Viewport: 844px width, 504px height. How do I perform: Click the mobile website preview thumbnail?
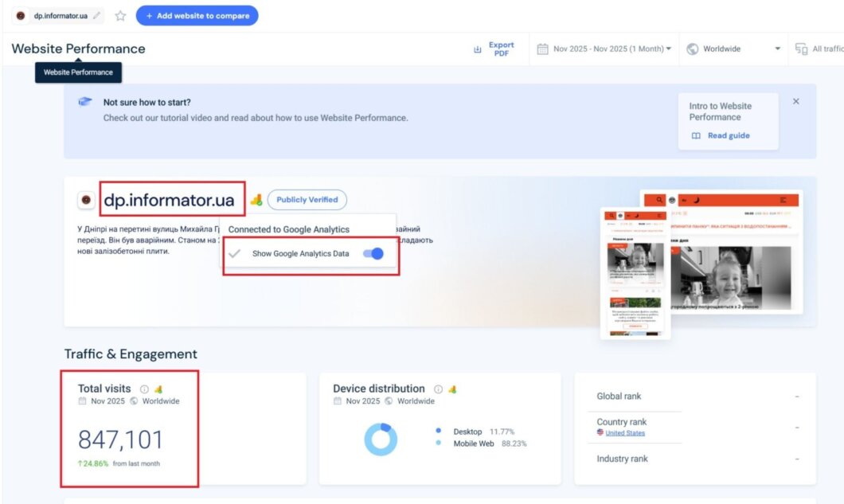point(635,272)
